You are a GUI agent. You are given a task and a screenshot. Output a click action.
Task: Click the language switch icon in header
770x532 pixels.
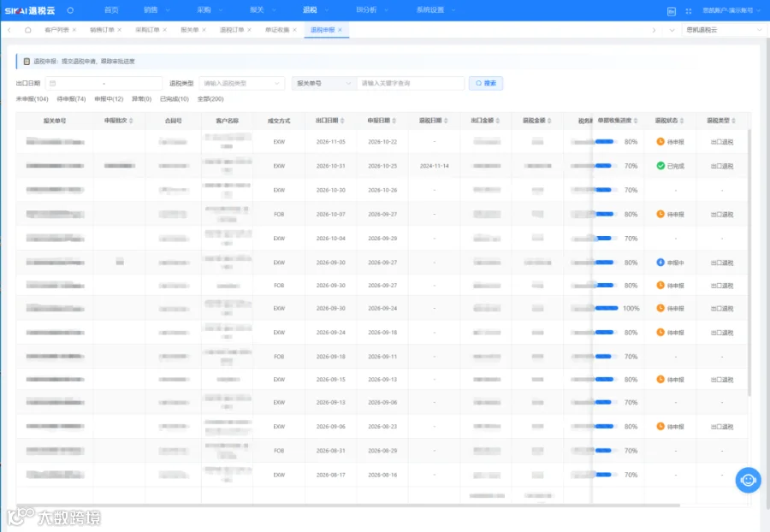coord(672,11)
